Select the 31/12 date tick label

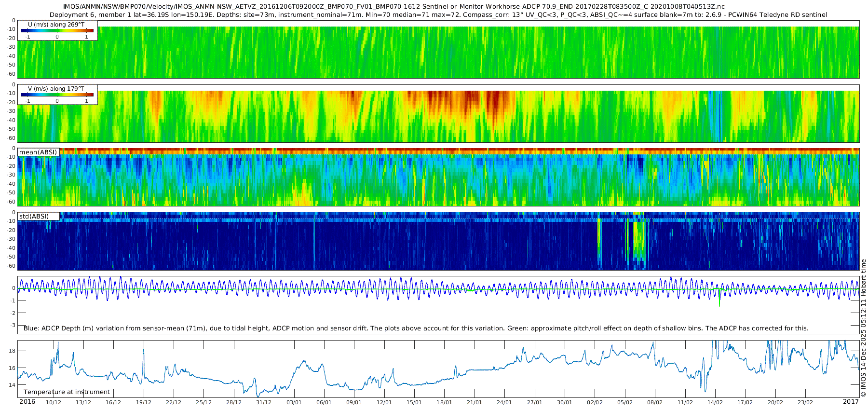(264, 402)
